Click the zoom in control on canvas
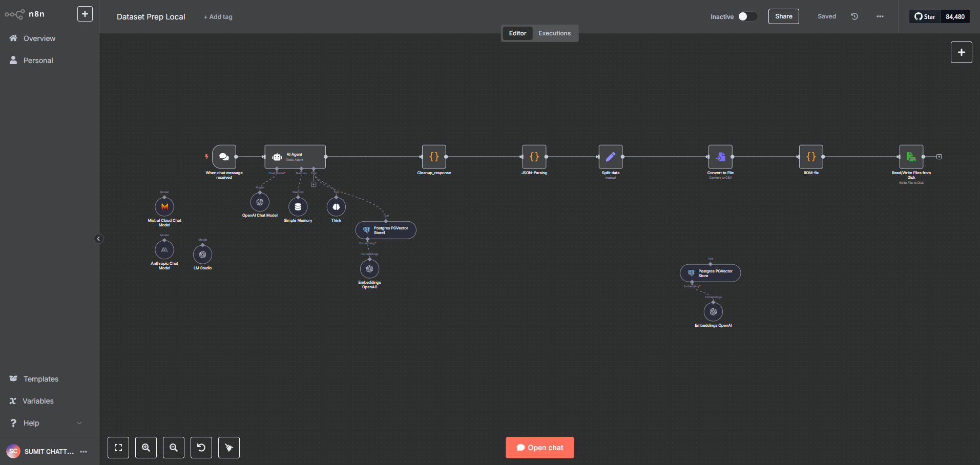This screenshot has height=465, width=980. click(145, 447)
